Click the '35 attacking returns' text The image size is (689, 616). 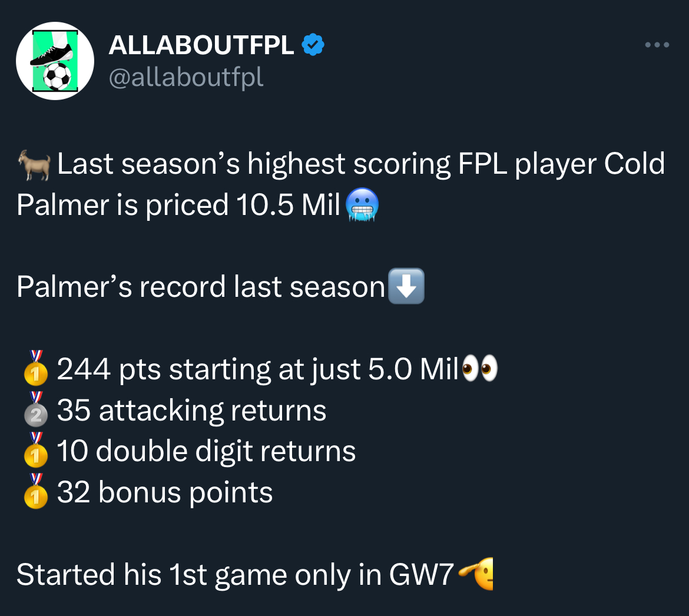(191, 410)
